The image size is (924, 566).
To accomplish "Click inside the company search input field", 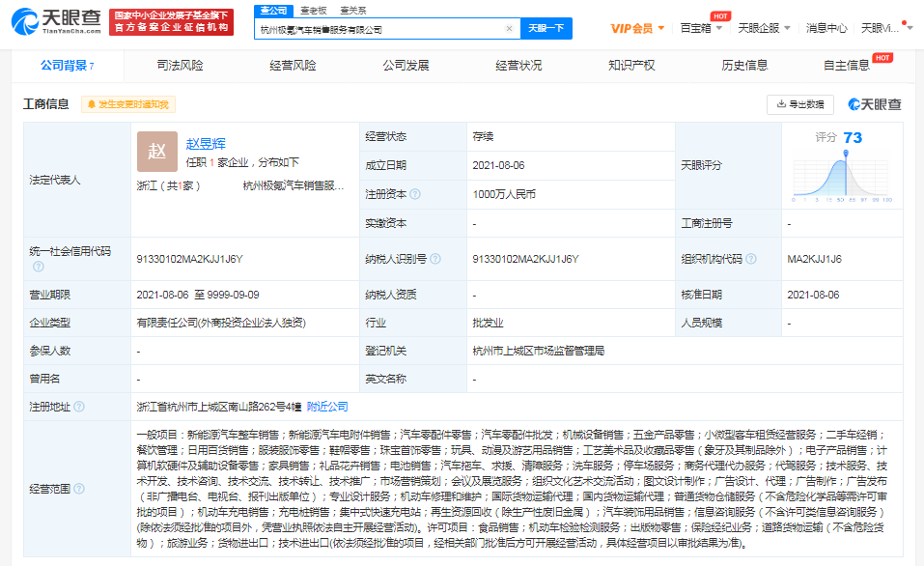I will point(386,28).
